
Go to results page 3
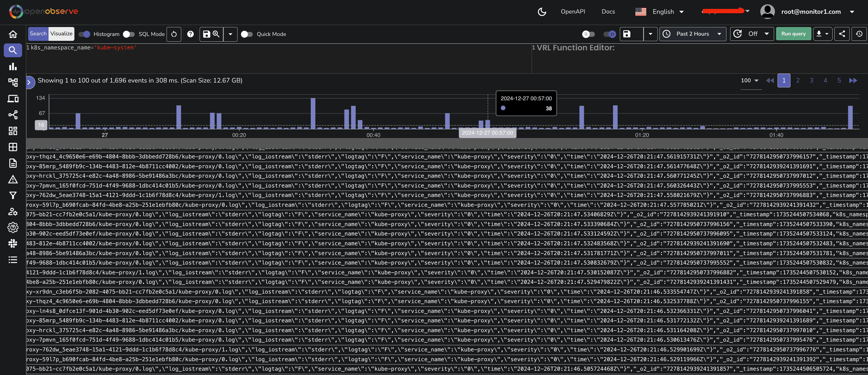click(x=811, y=81)
